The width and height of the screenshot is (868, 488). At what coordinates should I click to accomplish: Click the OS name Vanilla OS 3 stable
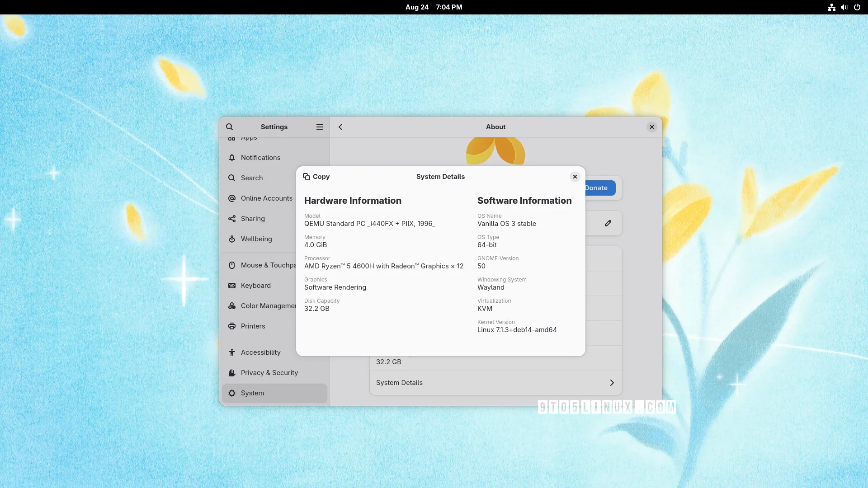tap(507, 224)
